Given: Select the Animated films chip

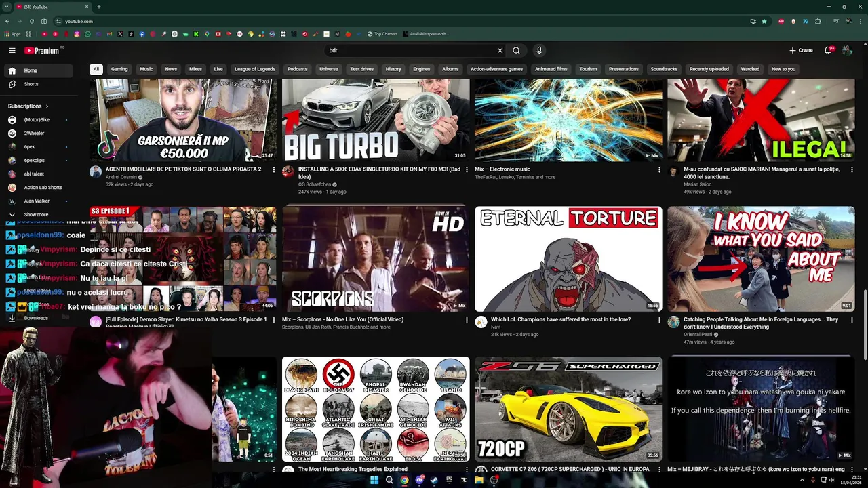Looking at the screenshot, I should [551, 69].
